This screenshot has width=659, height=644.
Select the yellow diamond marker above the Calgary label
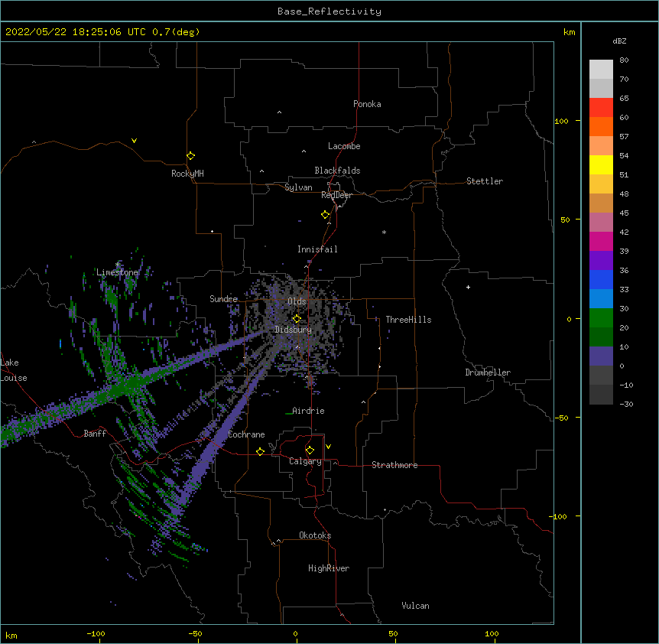(x=310, y=450)
